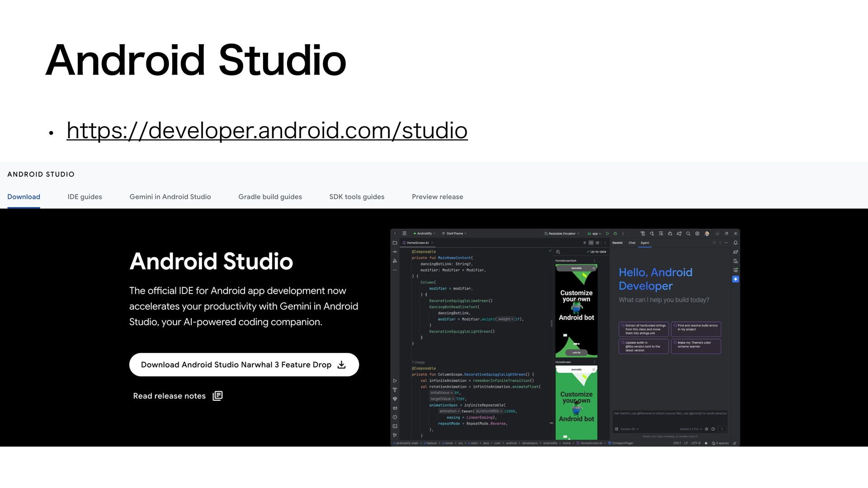The width and height of the screenshot is (868, 488).
Task: Open Gemini in Android Studio tab
Action: pyautogui.click(x=170, y=197)
